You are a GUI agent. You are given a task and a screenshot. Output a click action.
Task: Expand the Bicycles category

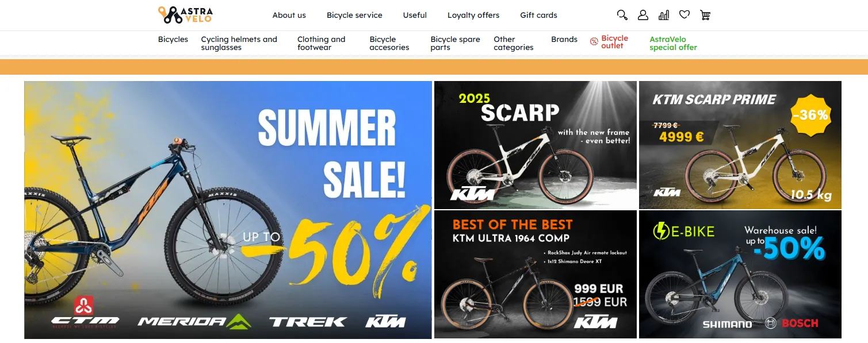173,40
